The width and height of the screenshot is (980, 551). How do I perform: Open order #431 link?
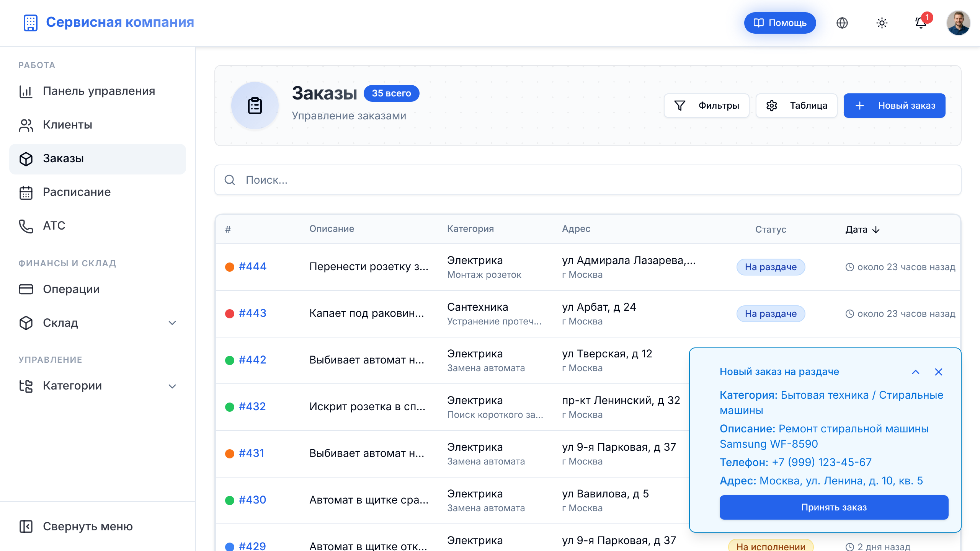252,453
